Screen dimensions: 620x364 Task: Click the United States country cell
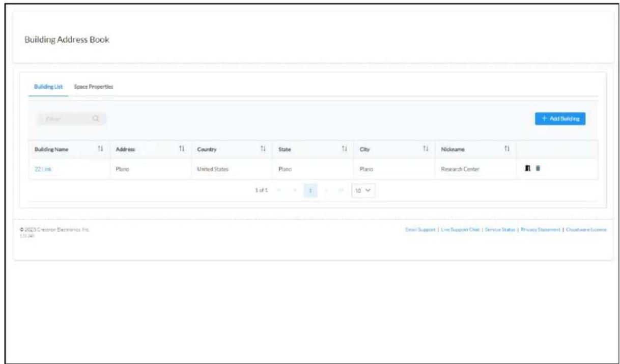click(x=213, y=169)
